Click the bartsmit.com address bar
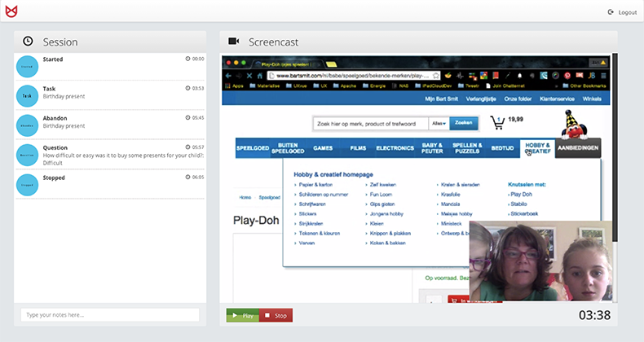 click(354, 76)
